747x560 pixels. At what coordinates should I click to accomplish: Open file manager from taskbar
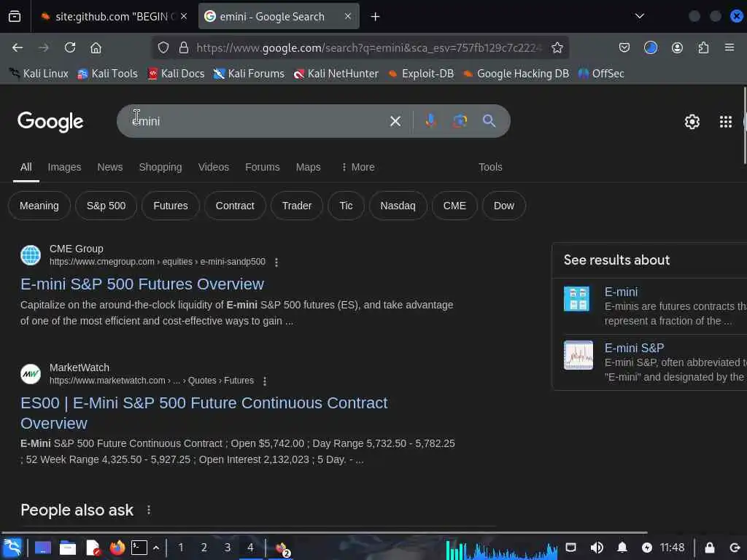pos(68,548)
